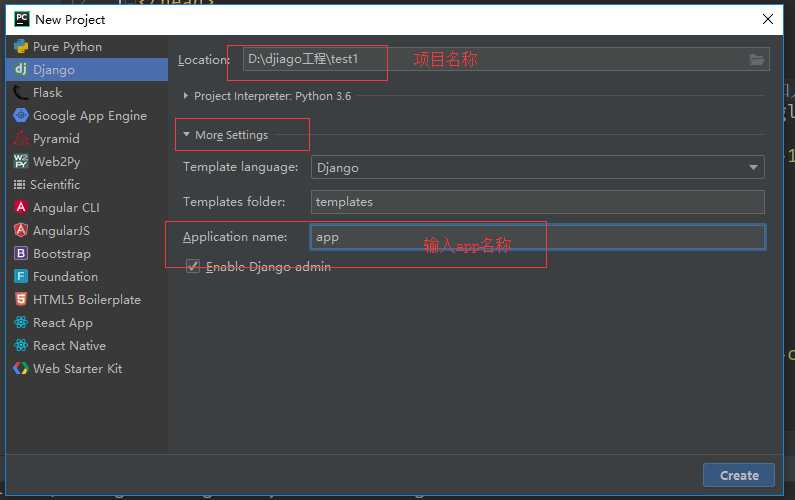The width and height of the screenshot is (795, 500).
Task: Choose React Native project type
Action: [x=87, y=345]
